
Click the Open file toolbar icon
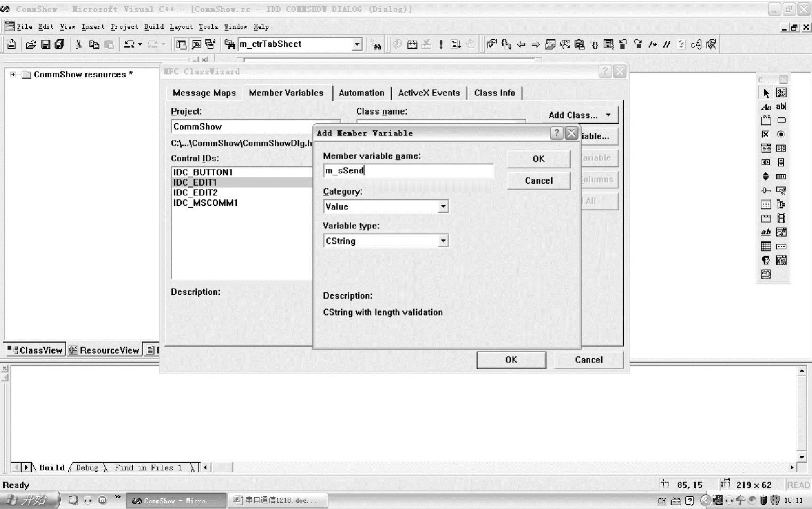point(31,44)
